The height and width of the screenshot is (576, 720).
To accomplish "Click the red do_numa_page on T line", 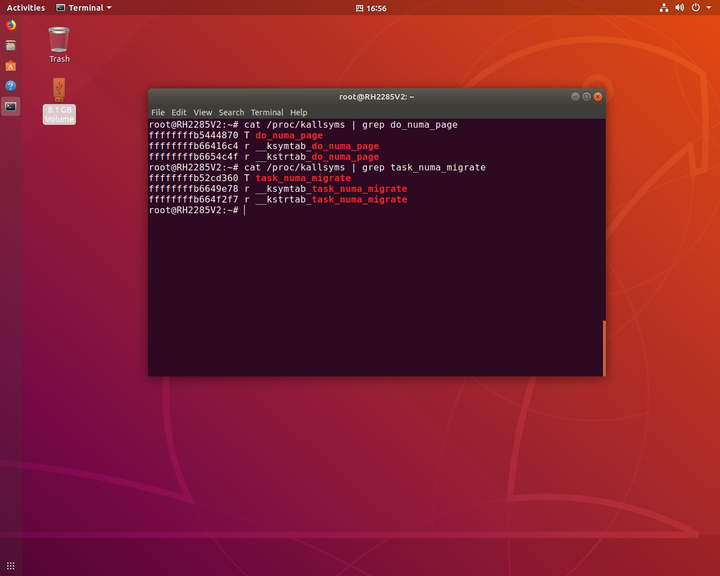I will pyautogui.click(x=289, y=136).
